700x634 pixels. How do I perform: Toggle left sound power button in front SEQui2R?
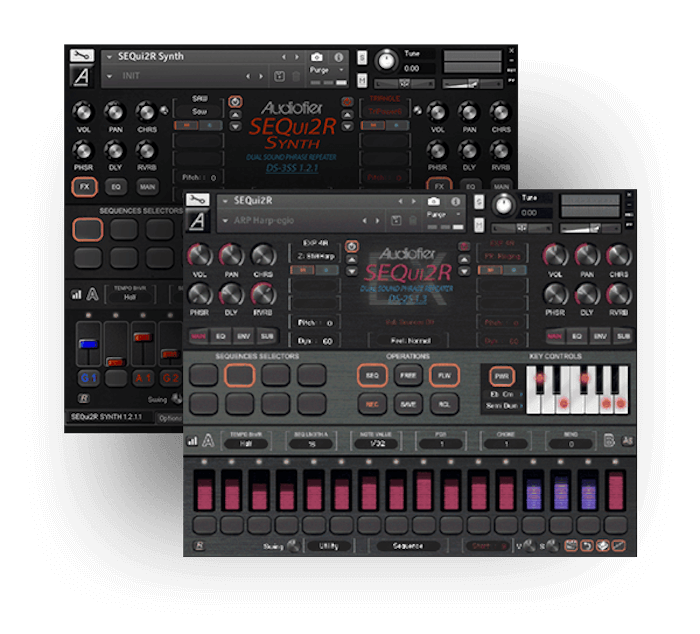click(x=352, y=246)
